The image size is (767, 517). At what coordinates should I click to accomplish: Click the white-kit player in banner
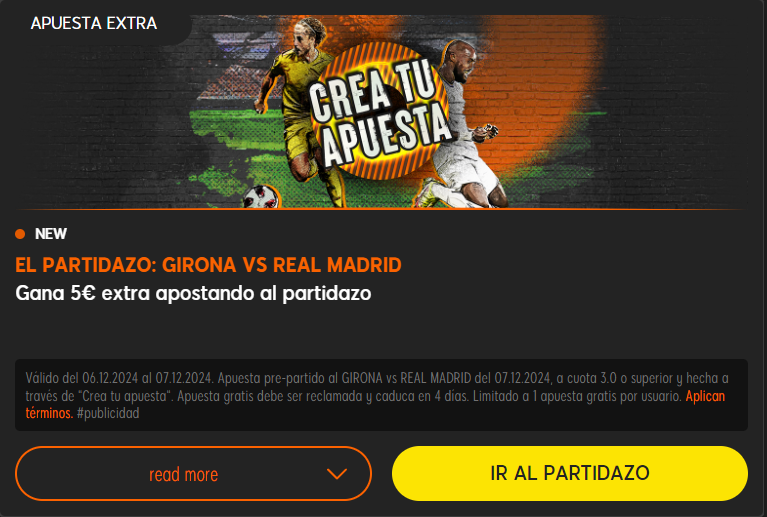click(460, 127)
